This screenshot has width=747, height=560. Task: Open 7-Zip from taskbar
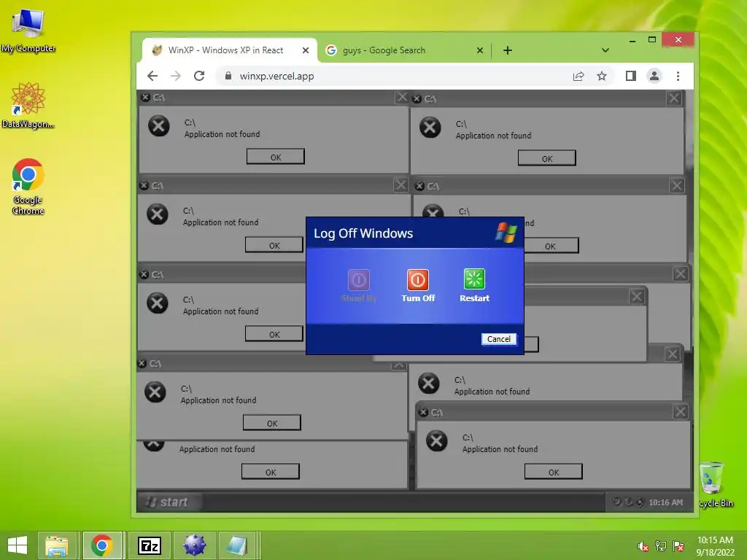point(149,545)
